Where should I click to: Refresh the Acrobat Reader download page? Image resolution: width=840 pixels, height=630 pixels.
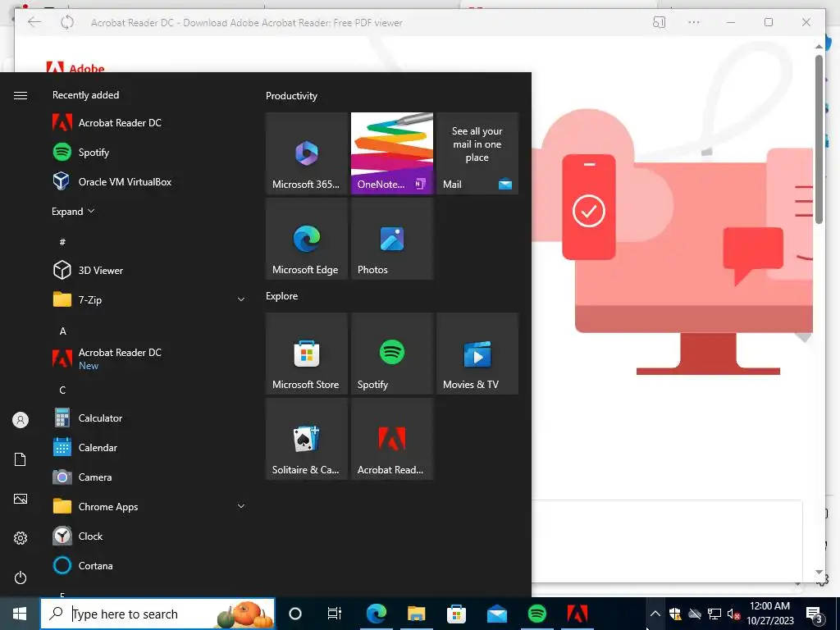tap(67, 22)
